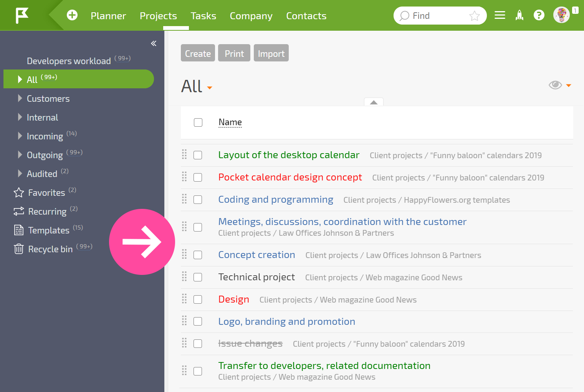
Task: Open the orange dropdown next to All heading
Action: pos(210,88)
